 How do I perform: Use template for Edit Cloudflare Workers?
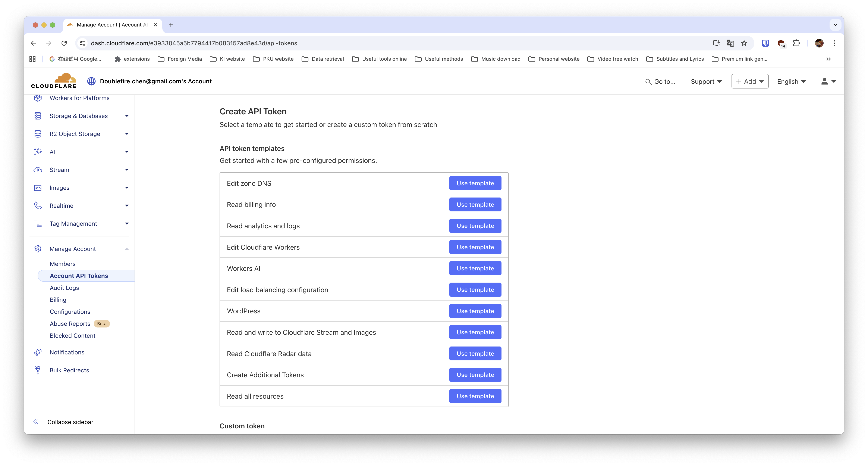pos(475,247)
